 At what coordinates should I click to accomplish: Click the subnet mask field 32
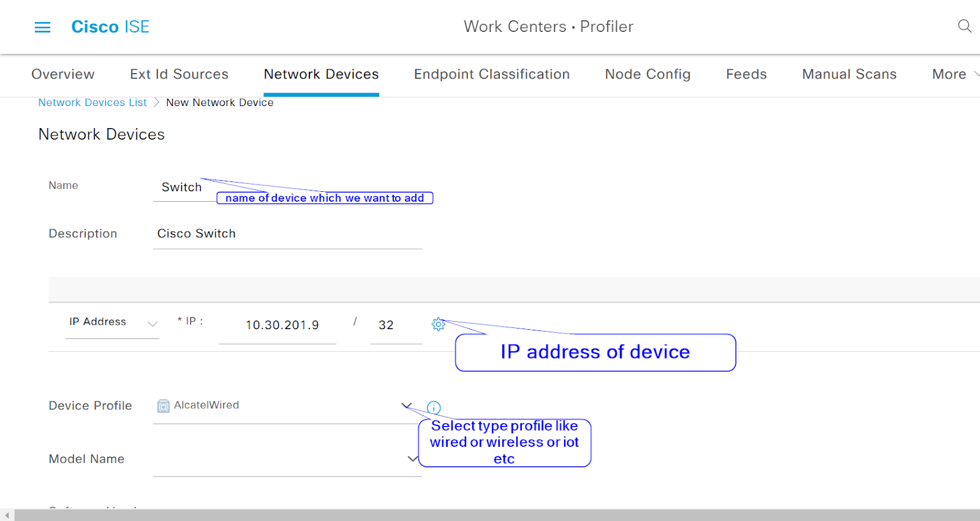pyautogui.click(x=396, y=325)
